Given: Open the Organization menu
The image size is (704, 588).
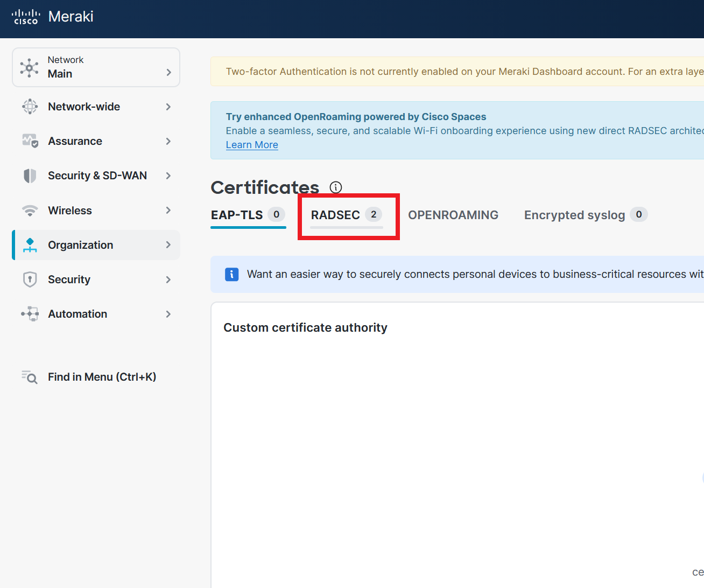Looking at the screenshot, I should point(96,245).
